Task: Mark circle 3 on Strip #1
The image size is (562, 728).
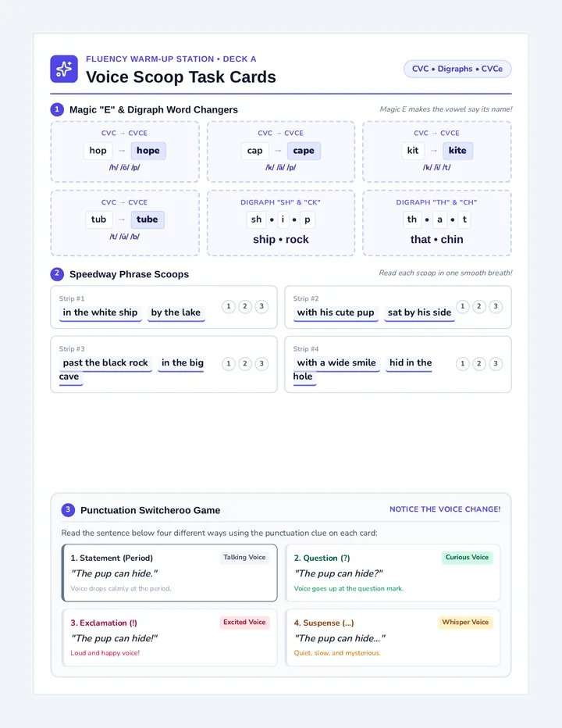Action: point(261,306)
